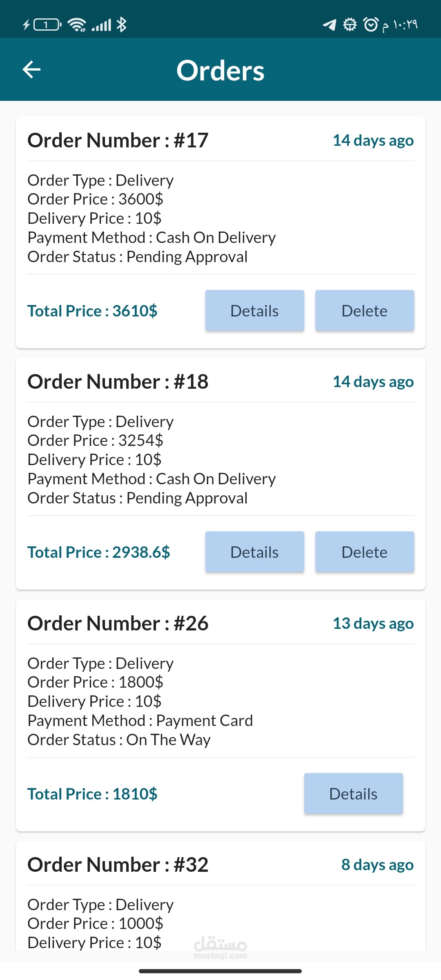Viewport: 441px width, 980px height.
Task: Open Details for order #17
Action: click(254, 311)
